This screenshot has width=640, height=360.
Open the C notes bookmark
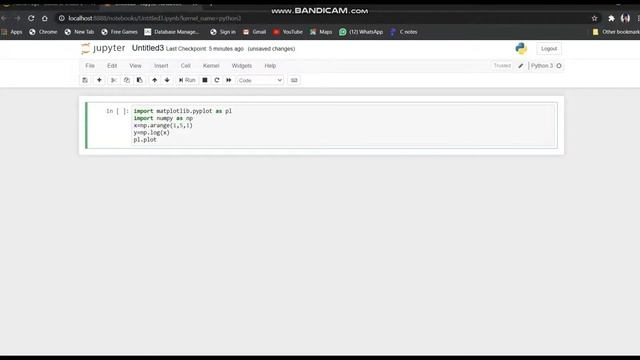[x=403, y=32]
